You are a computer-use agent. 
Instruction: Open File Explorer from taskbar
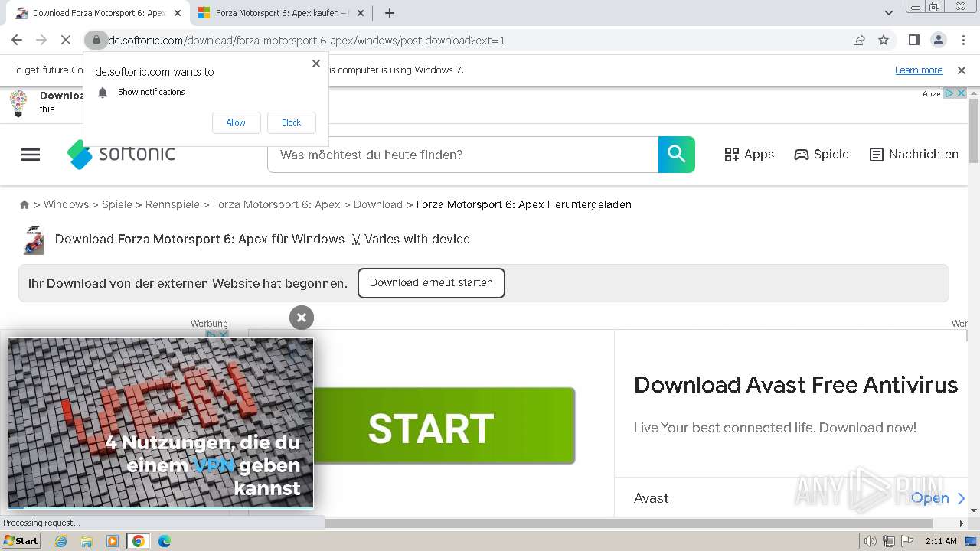coord(87,541)
